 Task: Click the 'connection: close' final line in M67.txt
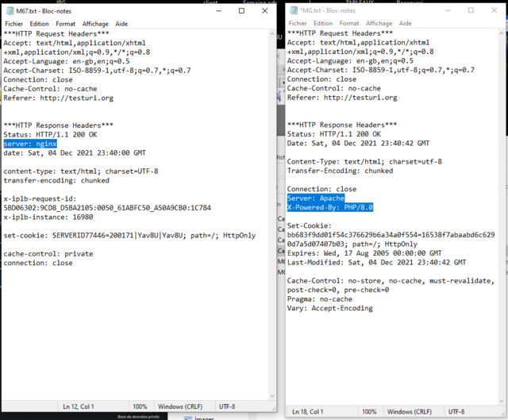(38, 263)
